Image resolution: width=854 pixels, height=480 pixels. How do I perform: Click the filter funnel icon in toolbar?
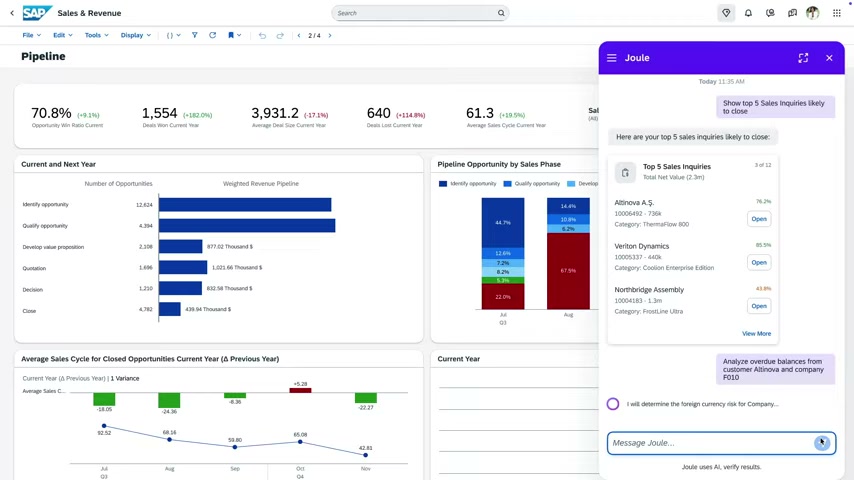pyautogui.click(x=194, y=35)
